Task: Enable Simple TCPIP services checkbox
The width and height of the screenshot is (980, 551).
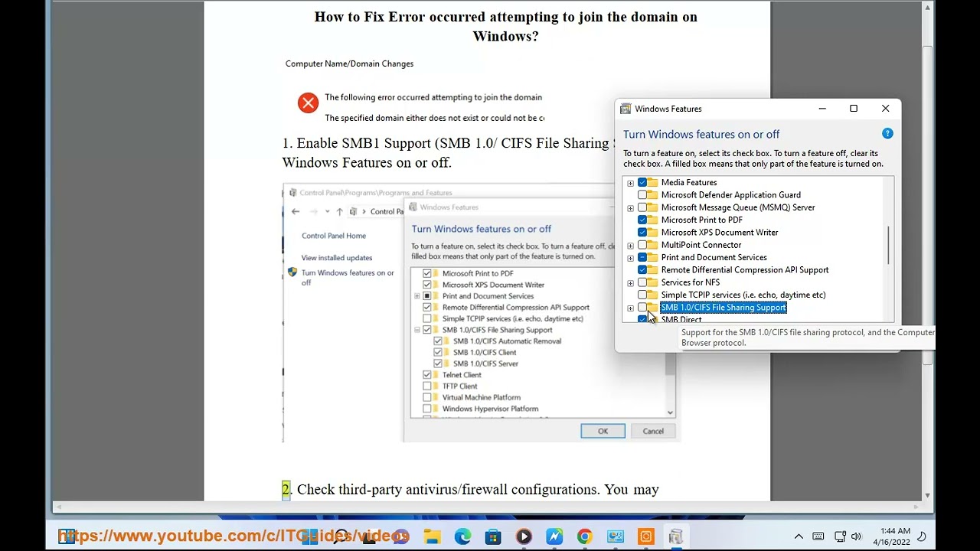Action: [x=642, y=295]
